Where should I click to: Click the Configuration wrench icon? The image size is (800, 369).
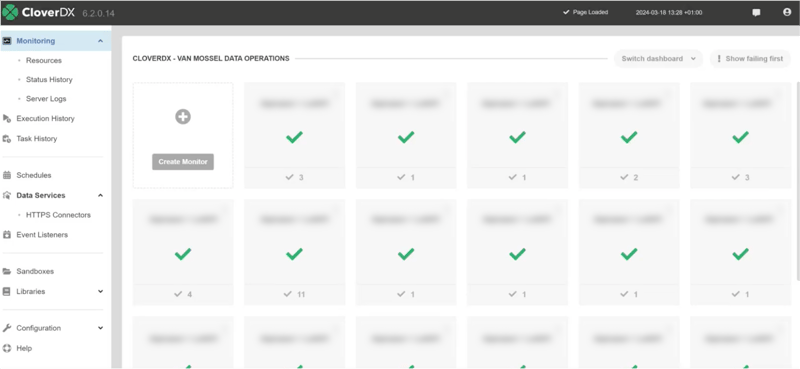tap(7, 328)
